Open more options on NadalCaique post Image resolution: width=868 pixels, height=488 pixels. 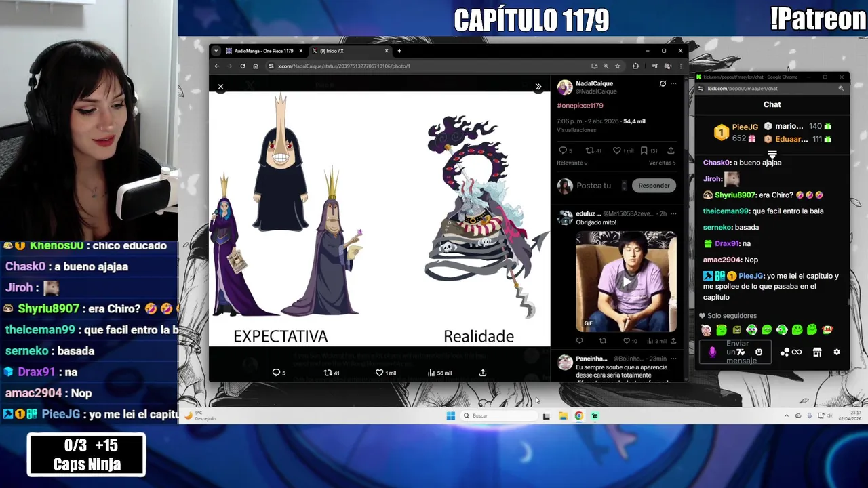(x=673, y=83)
